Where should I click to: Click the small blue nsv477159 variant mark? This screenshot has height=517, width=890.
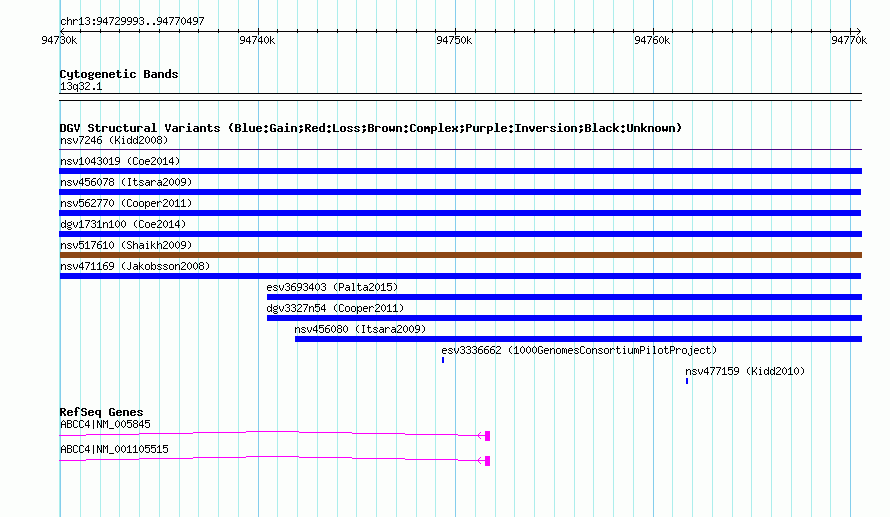tap(687, 381)
